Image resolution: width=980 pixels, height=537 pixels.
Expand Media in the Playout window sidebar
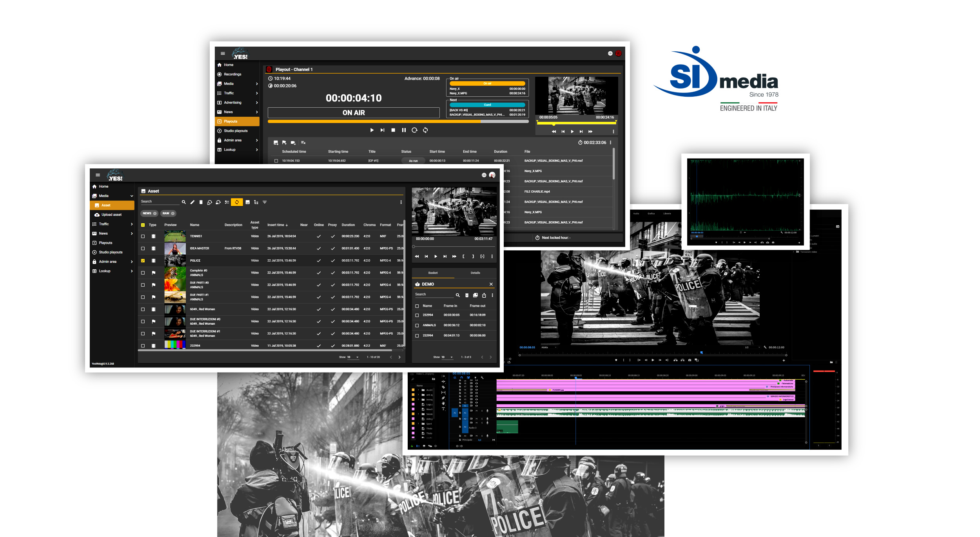point(256,84)
